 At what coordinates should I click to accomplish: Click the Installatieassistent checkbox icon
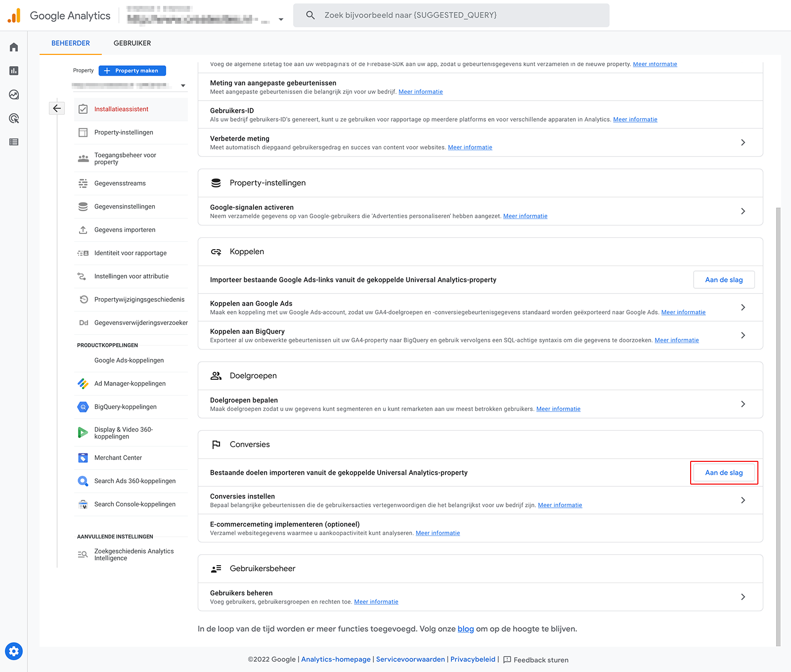click(83, 109)
